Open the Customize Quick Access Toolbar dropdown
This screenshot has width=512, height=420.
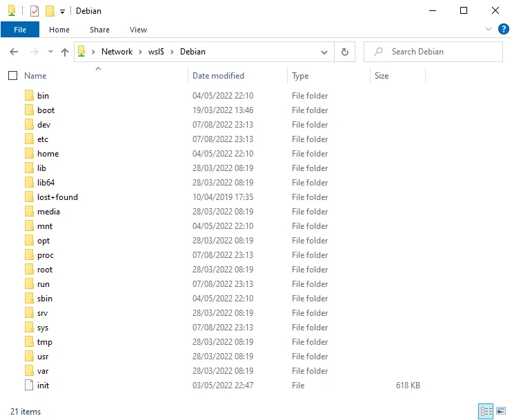pyautogui.click(x=62, y=12)
